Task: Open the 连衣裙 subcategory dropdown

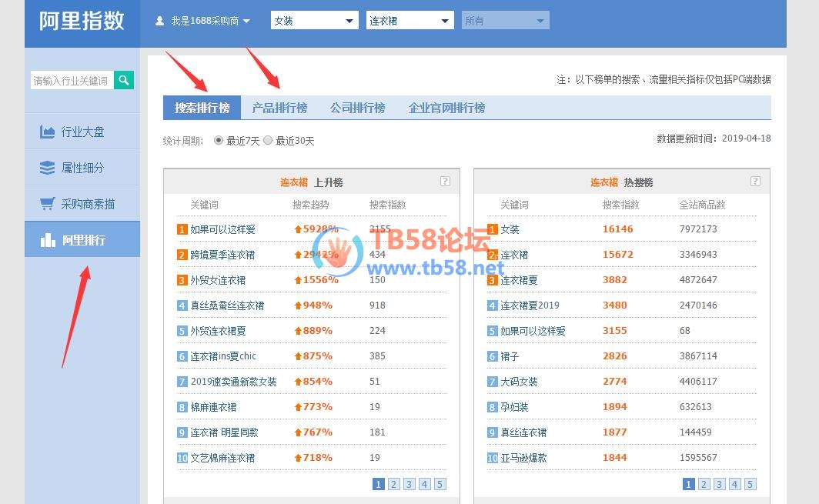Action: click(410, 20)
